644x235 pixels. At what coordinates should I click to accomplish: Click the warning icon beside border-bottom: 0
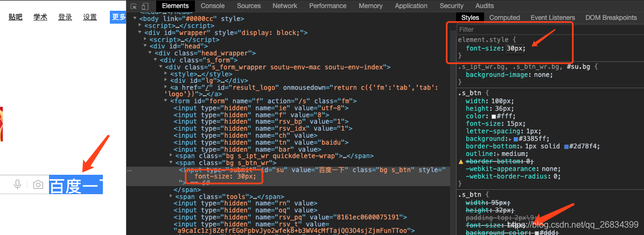coord(461,161)
